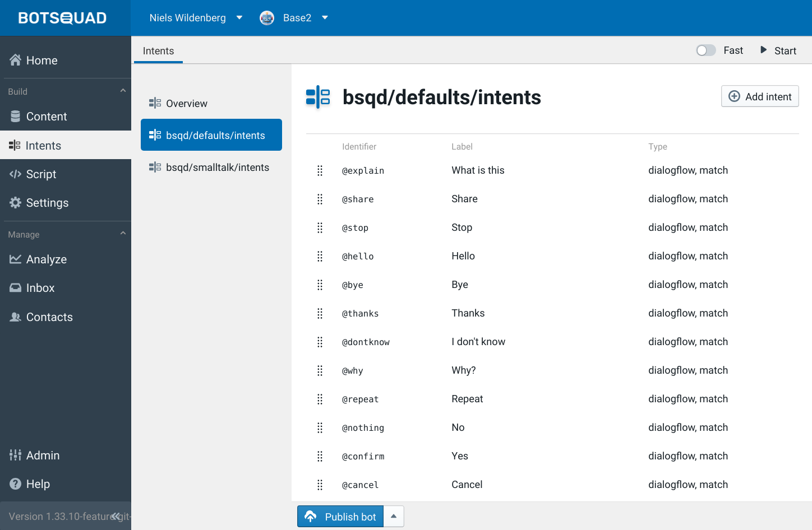Expand the Base2 bot selector arrow
Viewport: 812px width, 530px height.
pyautogui.click(x=325, y=18)
